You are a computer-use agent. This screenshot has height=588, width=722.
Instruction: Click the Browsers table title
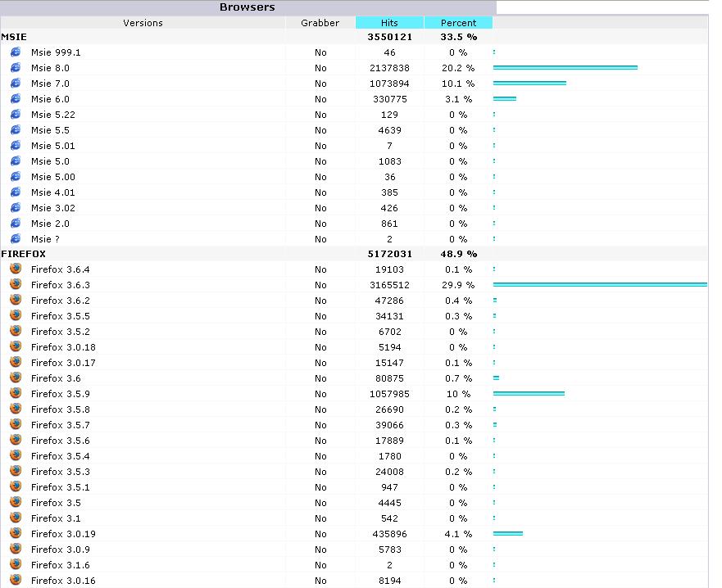point(247,7)
